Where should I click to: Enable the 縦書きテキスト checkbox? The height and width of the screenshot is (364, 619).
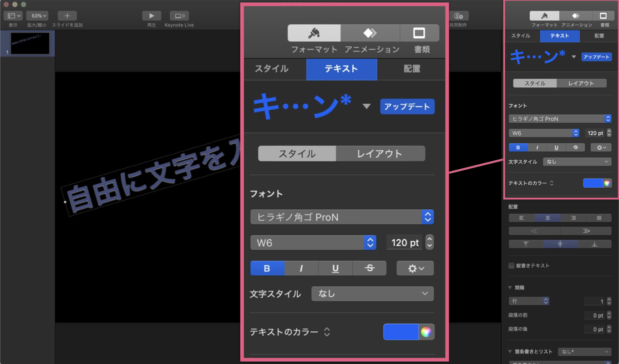coord(511,266)
